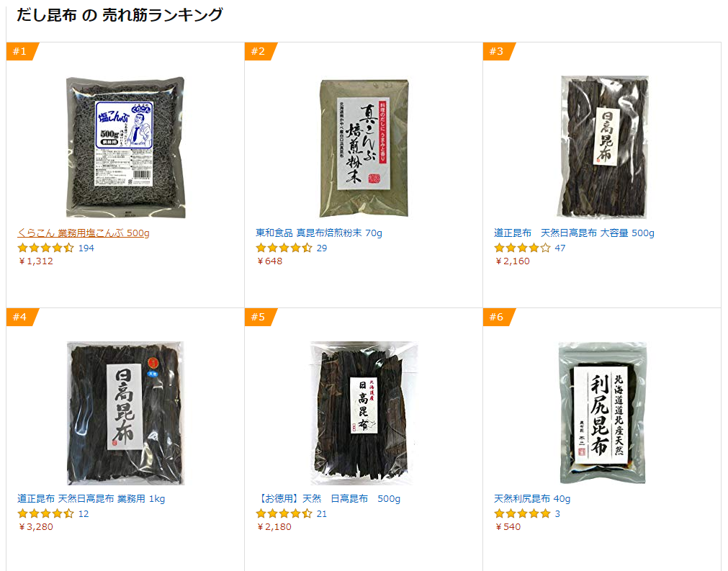728x571 pixels.
Task: Open the 天然利尻昆布 40g product link
Action: click(x=532, y=498)
